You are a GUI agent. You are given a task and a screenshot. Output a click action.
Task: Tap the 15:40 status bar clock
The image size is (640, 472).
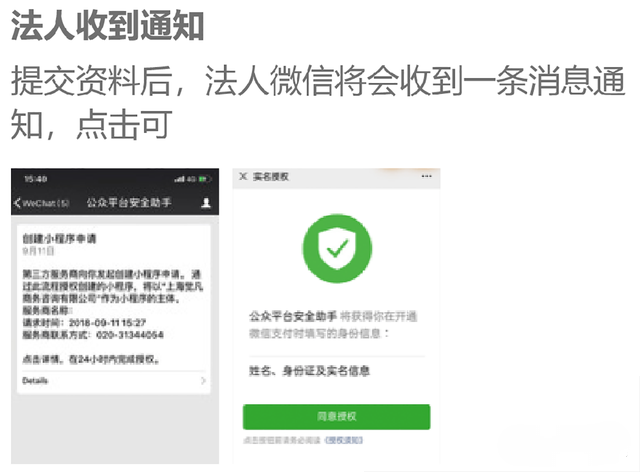click(36, 179)
